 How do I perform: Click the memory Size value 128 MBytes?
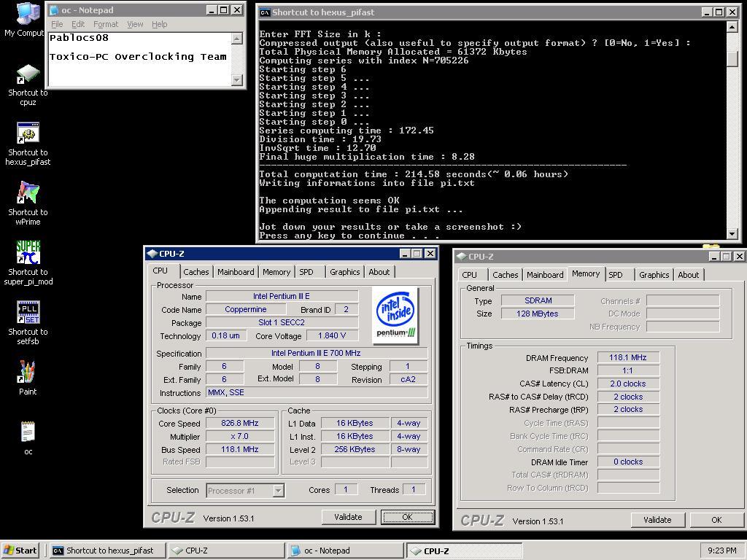(x=538, y=314)
